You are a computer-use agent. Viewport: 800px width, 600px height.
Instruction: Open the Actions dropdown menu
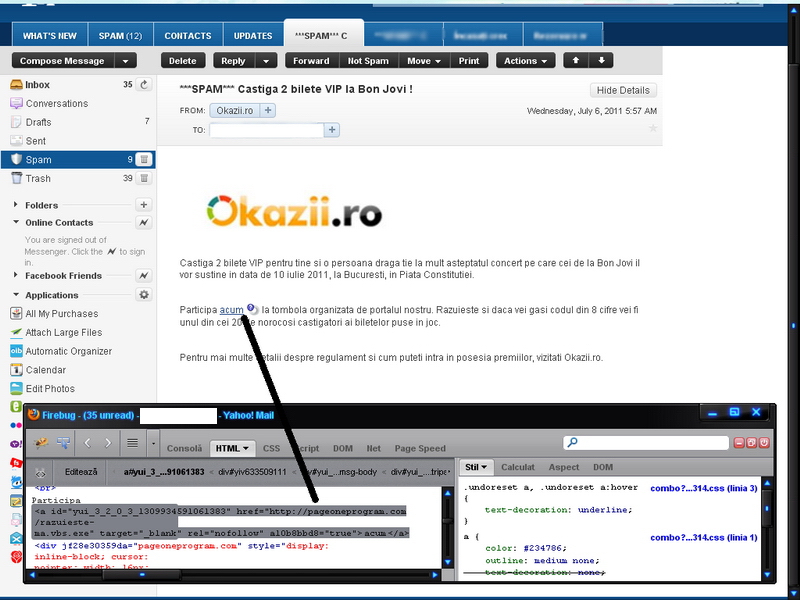[x=526, y=61]
